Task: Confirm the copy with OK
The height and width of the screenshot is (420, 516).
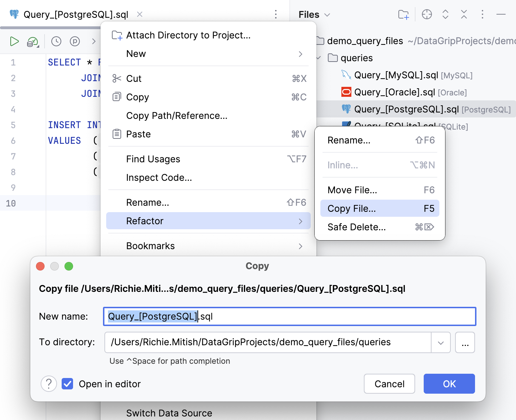Action: coord(449,384)
